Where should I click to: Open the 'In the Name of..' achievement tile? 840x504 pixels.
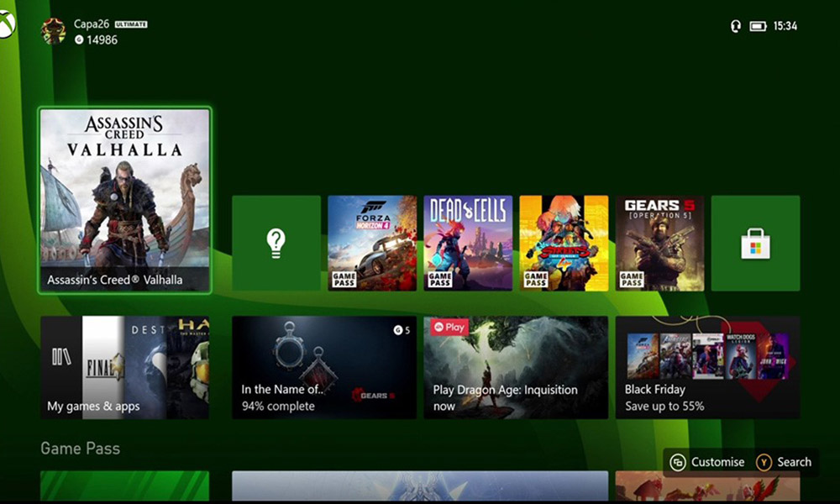324,367
